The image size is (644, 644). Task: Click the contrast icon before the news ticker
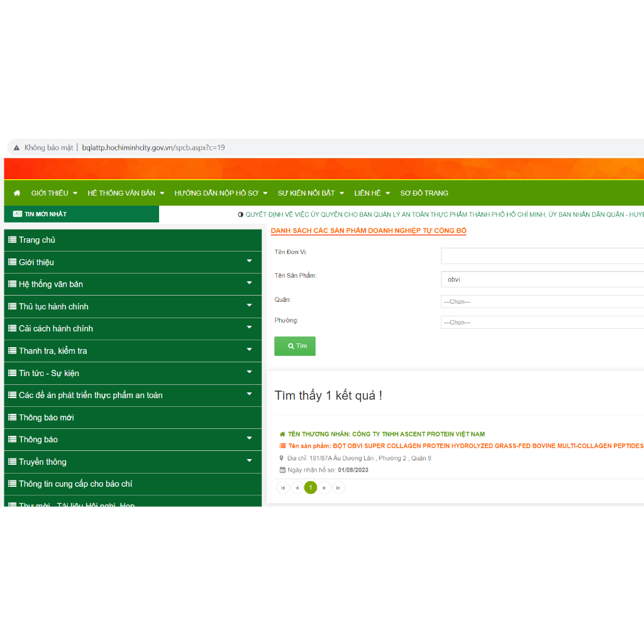click(x=241, y=214)
